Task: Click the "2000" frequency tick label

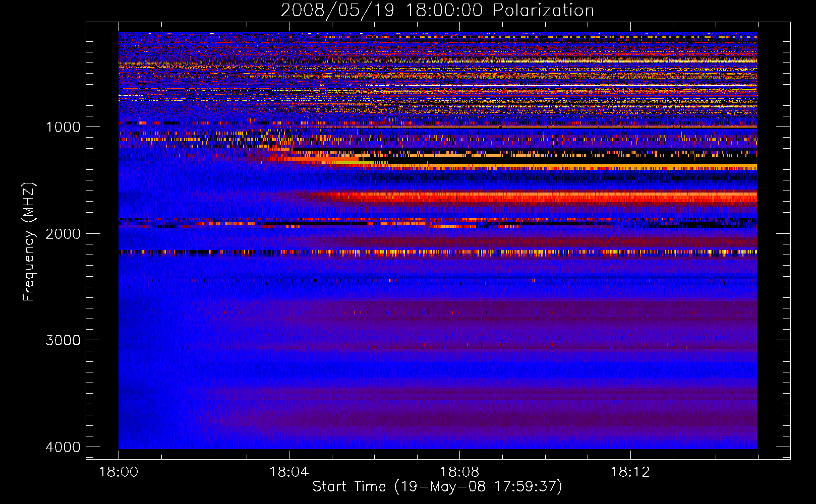Action: click(63, 233)
